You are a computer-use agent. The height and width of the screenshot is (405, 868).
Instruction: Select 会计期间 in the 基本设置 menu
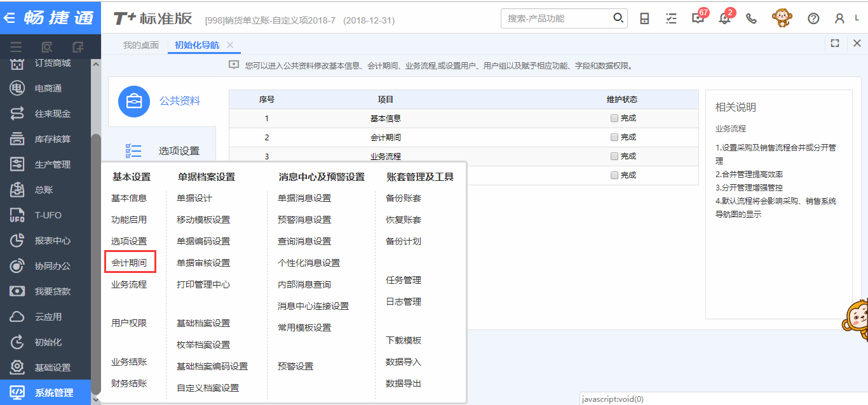tap(129, 263)
